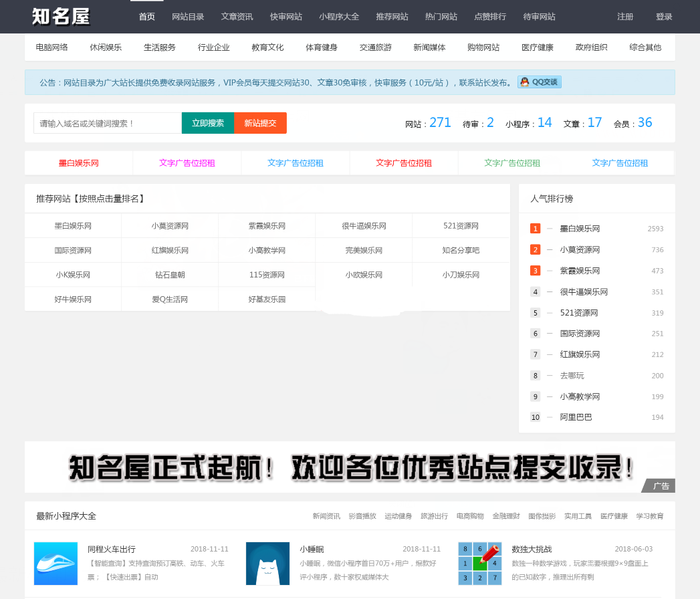Click the rank 1 badge in 人气排行榜
700x599 pixels.
click(x=535, y=229)
